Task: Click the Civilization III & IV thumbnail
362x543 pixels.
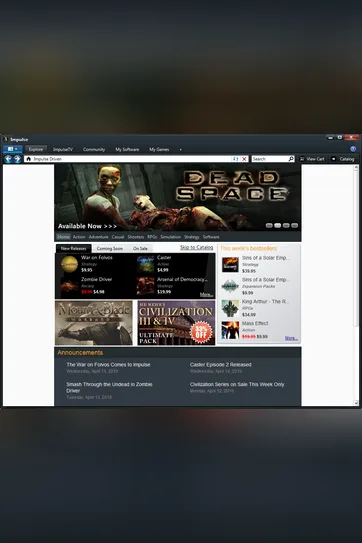Action: tap(176, 323)
